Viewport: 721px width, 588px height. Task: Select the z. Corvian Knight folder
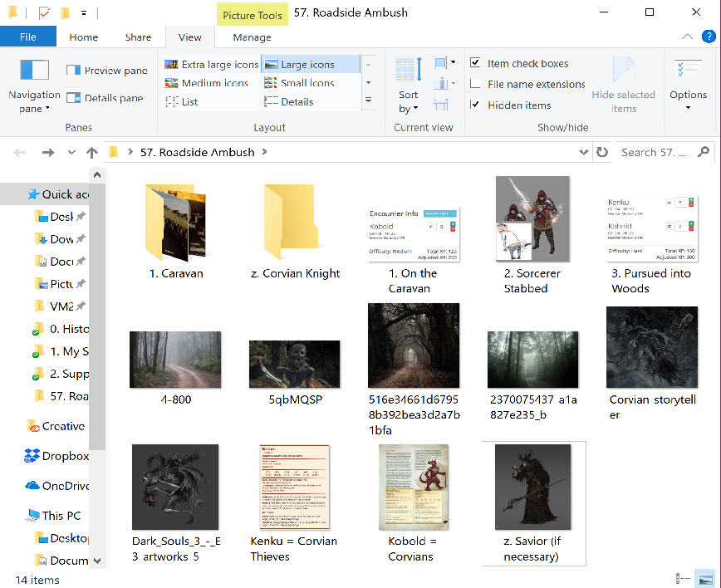pos(295,231)
